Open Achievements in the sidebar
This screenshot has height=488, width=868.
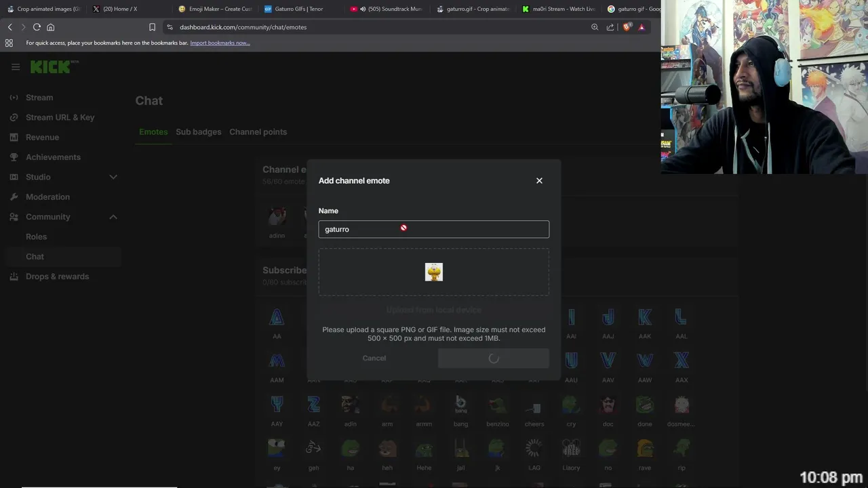[x=53, y=157]
